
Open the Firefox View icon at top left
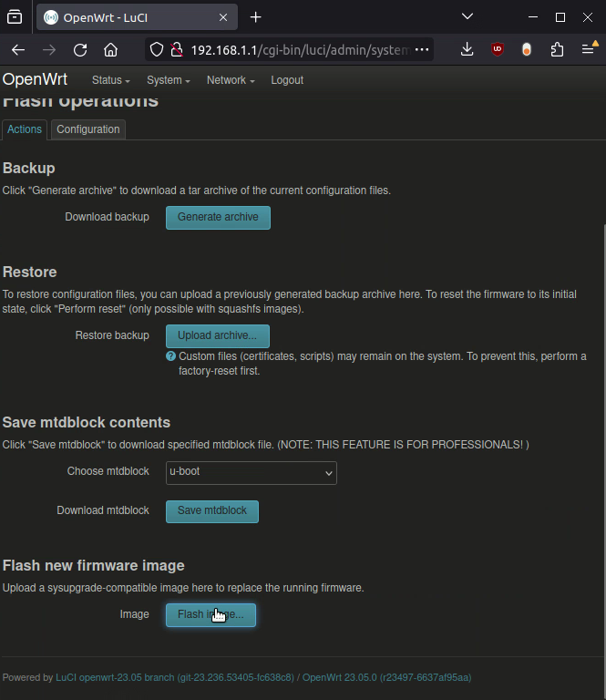15,17
